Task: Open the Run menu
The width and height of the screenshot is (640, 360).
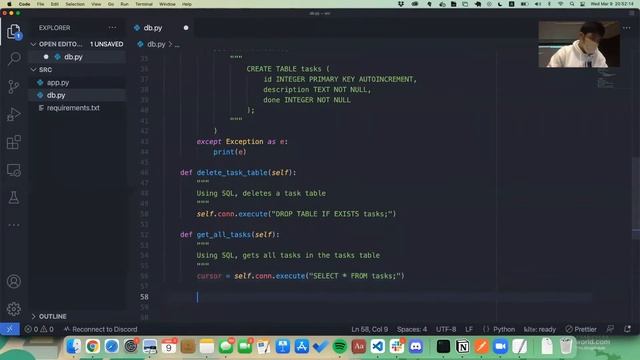Action: tap(124, 4)
